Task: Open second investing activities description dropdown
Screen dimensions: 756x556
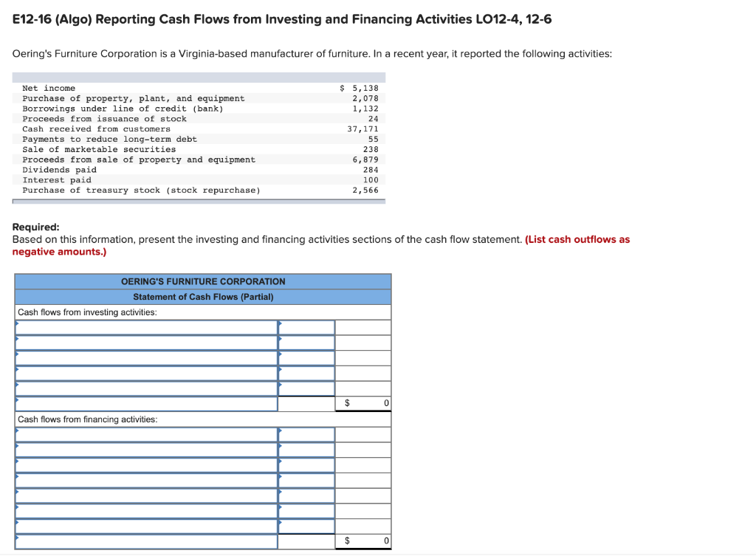Action: [x=146, y=343]
